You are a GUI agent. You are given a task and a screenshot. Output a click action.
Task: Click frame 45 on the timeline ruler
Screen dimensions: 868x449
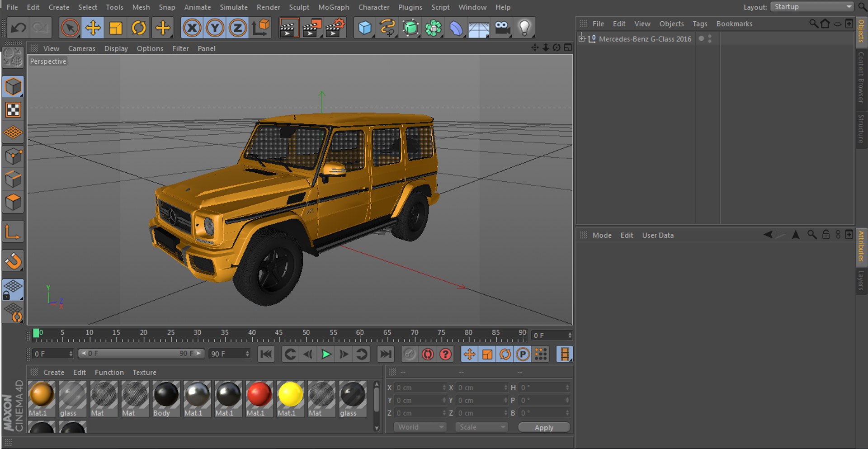(x=278, y=333)
